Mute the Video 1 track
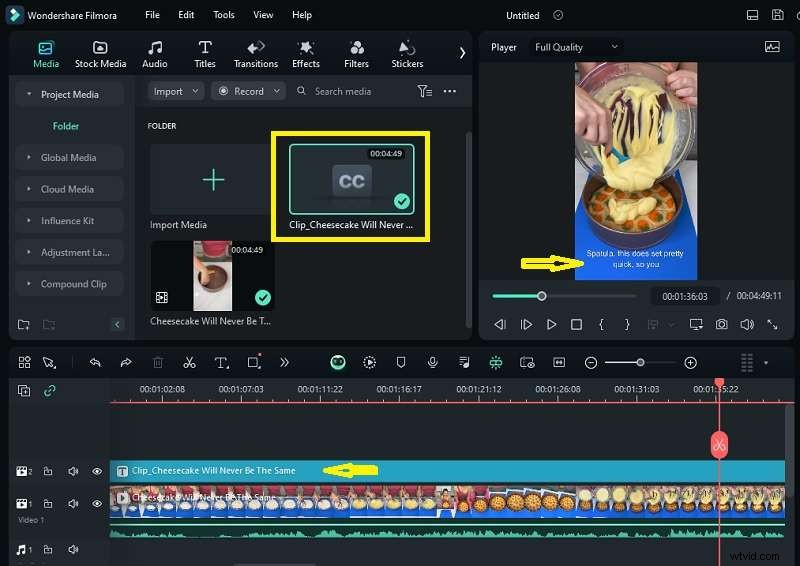The width and height of the screenshot is (800, 566). click(x=74, y=504)
